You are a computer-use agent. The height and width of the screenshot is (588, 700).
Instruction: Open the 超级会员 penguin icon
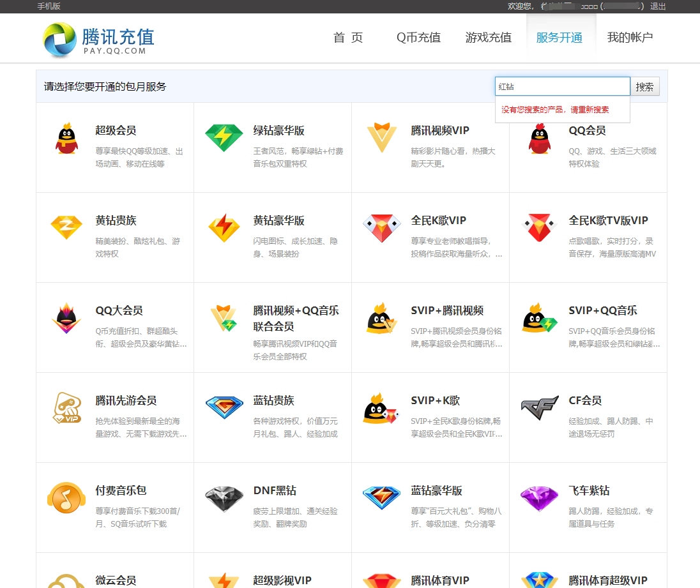pos(66,139)
